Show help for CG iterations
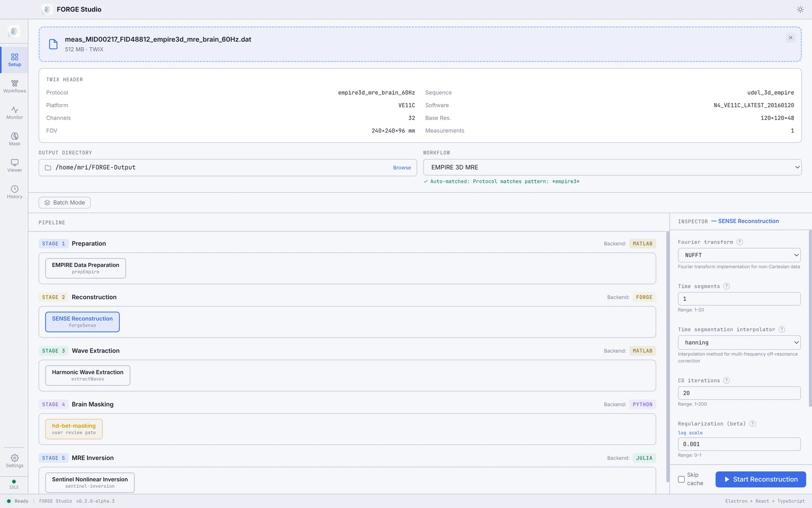The height and width of the screenshot is (508, 812). tap(727, 381)
